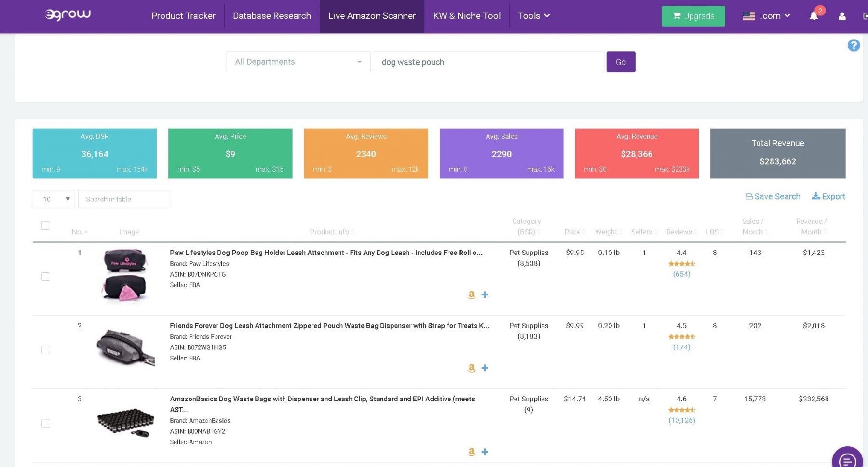This screenshot has height=467, width=868.
Task: Sort table by Product Info column
Action: click(x=332, y=232)
